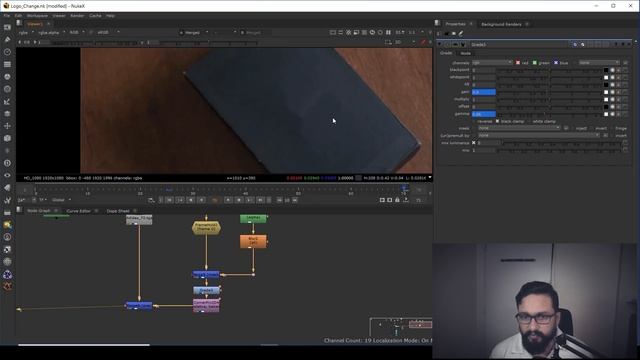Open the ToolSets wrench icon
640x360 pixels.
[7, 200]
